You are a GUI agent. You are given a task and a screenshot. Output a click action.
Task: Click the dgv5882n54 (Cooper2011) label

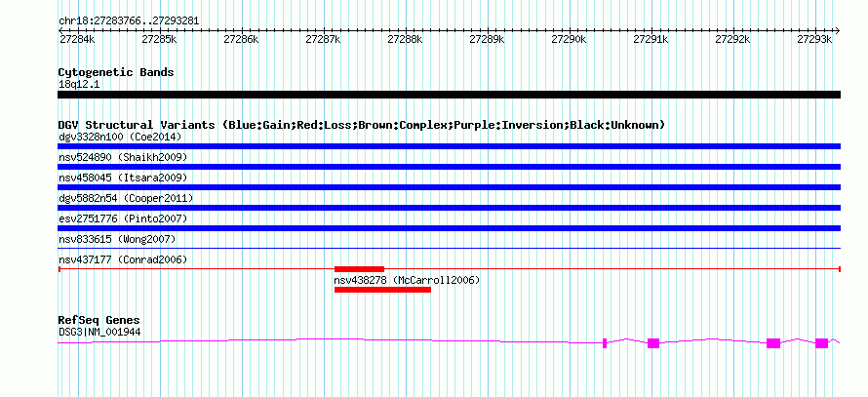[x=126, y=198]
